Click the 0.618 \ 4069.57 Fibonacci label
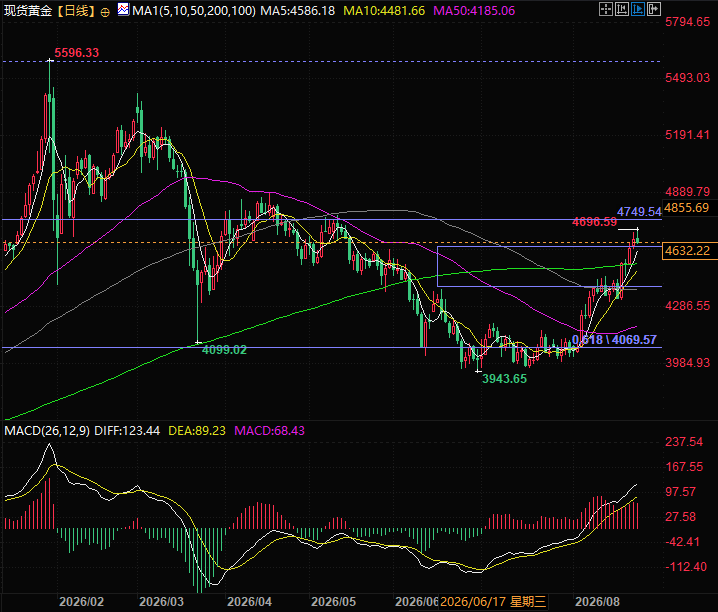Screen dimensions: 718x612 (x=614, y=340)
